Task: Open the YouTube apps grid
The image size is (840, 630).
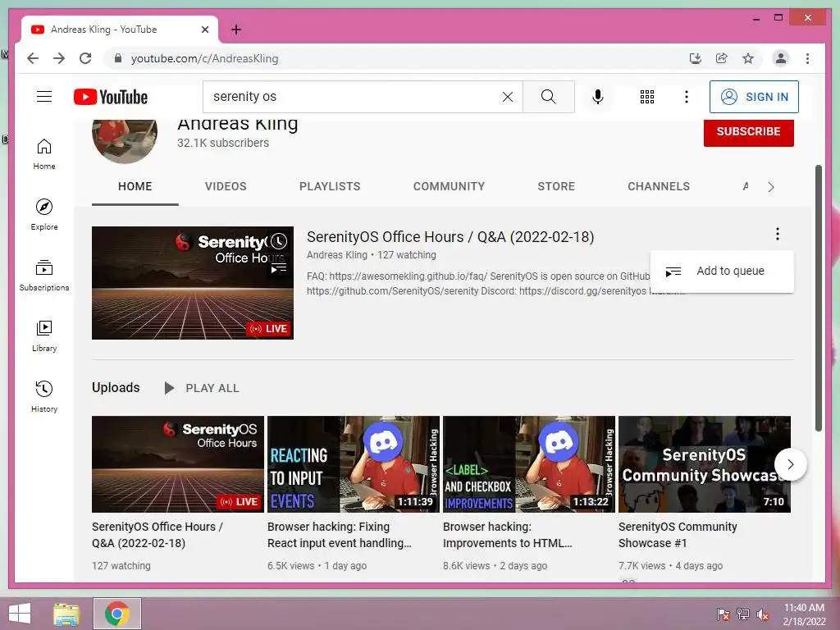Action: coord(647,97)
